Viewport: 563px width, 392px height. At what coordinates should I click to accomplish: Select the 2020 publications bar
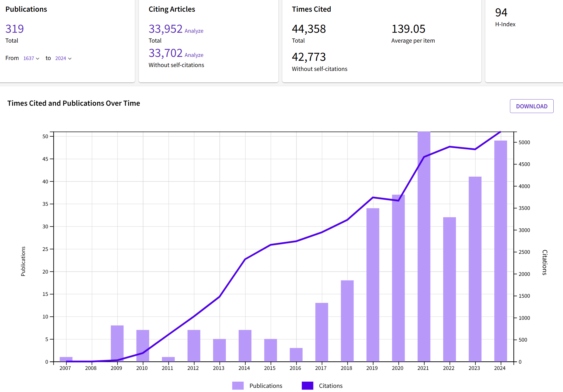point(398,278)
